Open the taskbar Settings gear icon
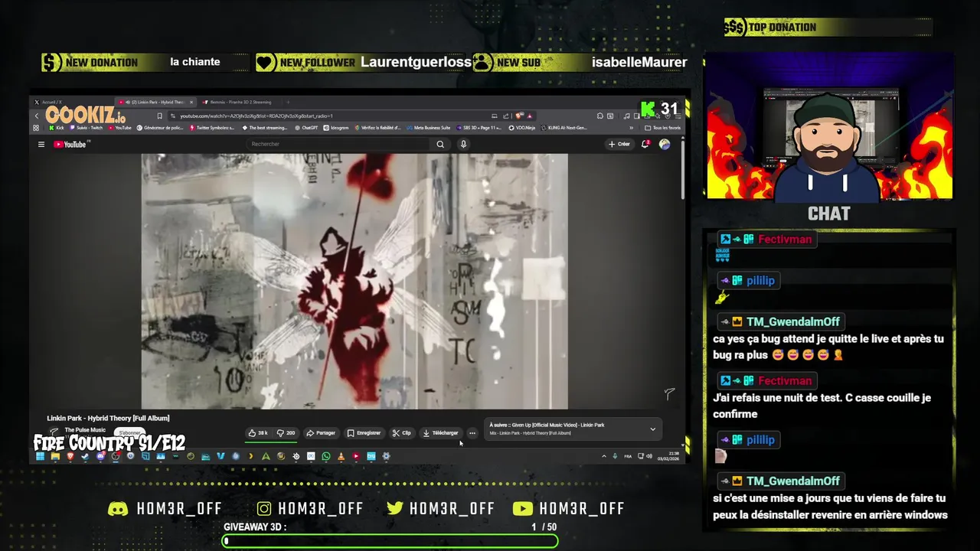Screen dimensions: 980x551 click(386, 456)
